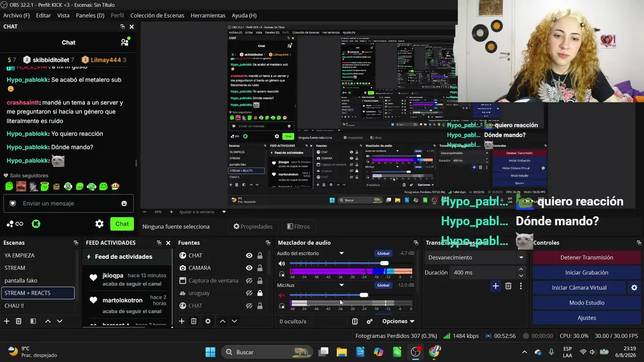644x362 pixels.
Task: Undock the Mezclador de audio panel
Action: [x=416, y=243]
